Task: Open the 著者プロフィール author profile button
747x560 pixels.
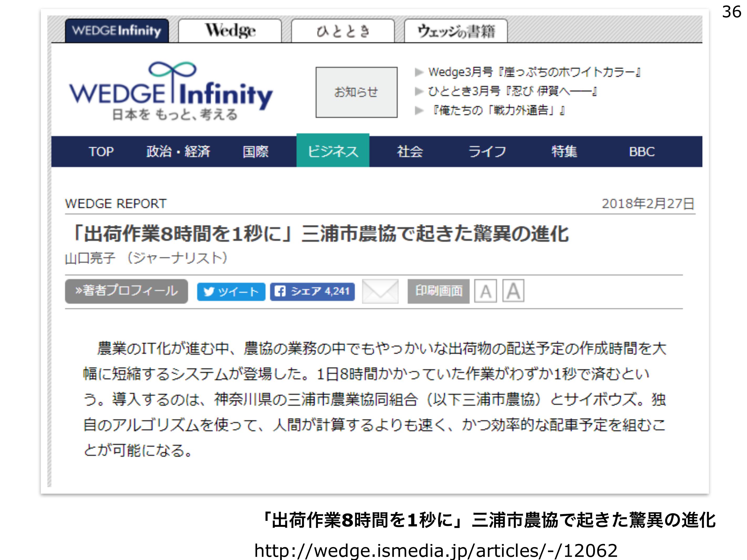Action: coord(126,291)
